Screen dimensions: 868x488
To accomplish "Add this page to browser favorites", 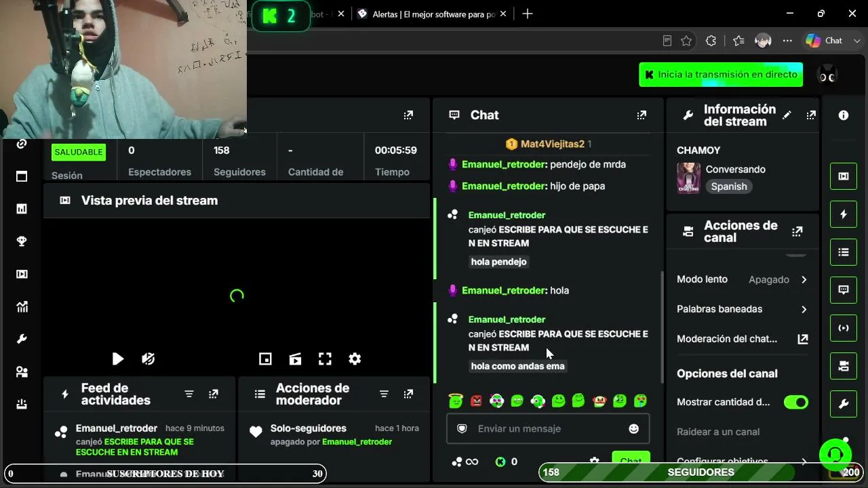I will click(x=686, y=41).
